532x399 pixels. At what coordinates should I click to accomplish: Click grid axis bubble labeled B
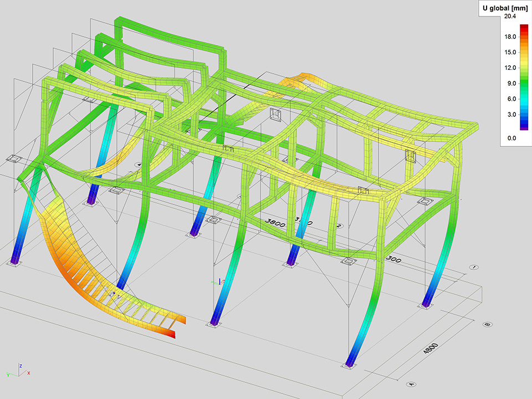point(488,324)
